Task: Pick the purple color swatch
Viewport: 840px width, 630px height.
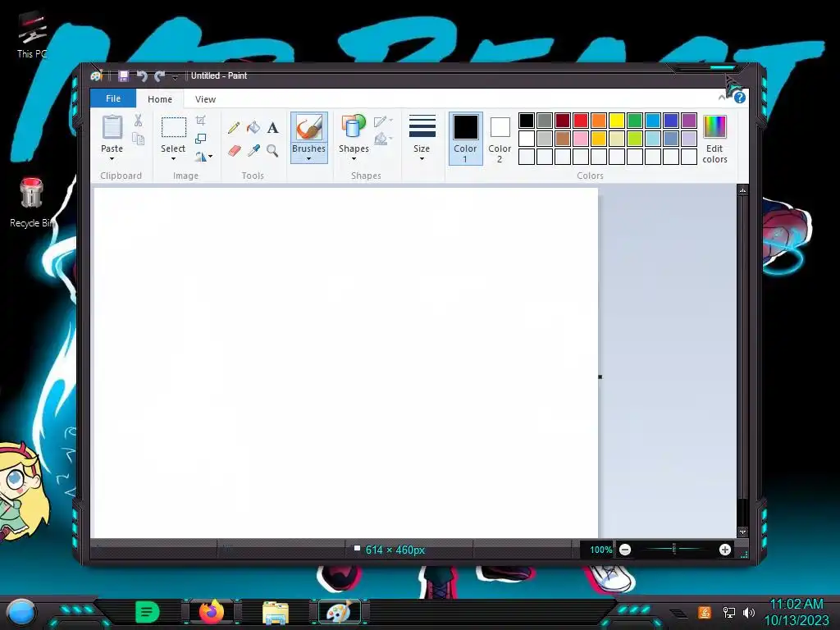Action: click(689, 121)
